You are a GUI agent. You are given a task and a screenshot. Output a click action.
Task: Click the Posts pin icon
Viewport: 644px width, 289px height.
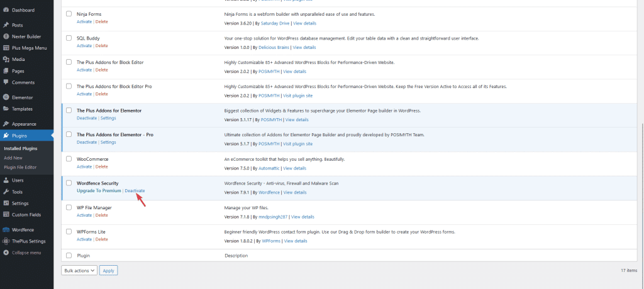6,25
